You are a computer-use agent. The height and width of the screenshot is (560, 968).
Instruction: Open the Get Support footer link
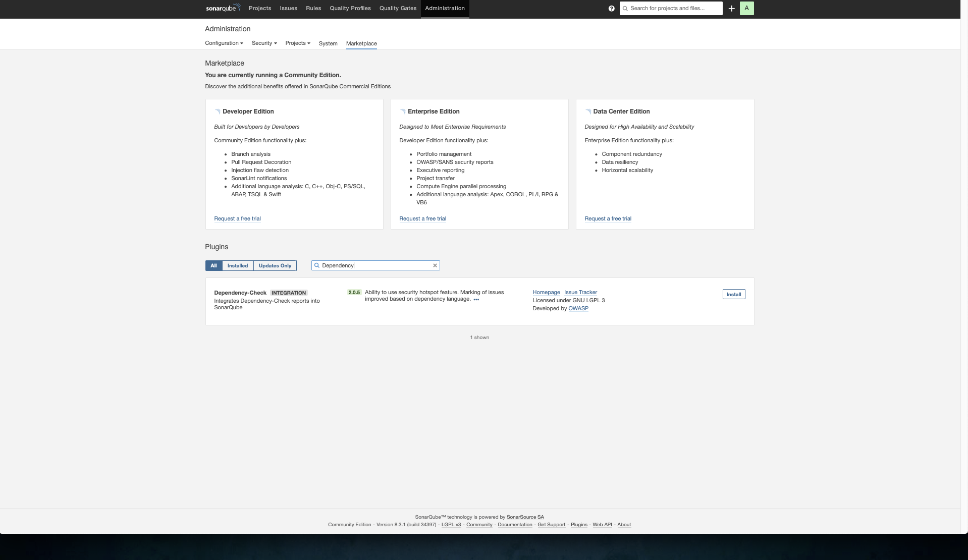(x=551, y=525)
